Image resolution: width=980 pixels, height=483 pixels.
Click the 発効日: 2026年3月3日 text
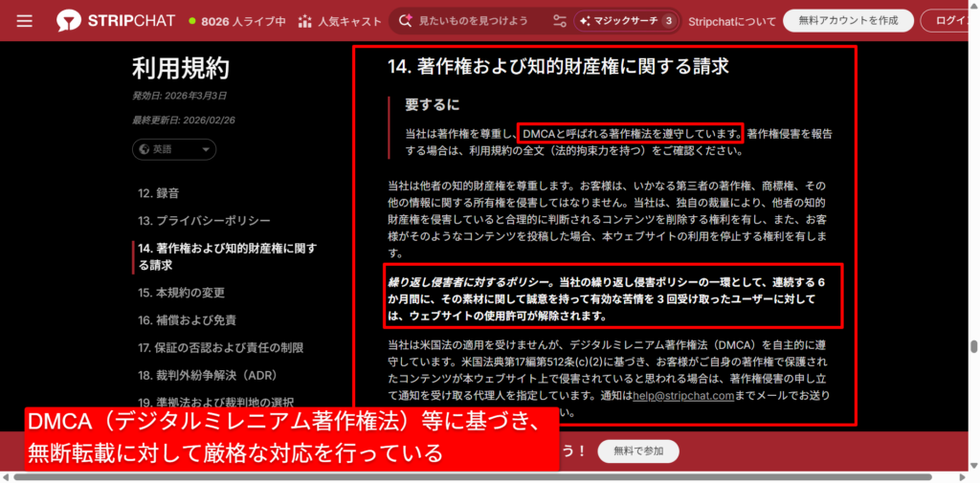pos(179,97)
